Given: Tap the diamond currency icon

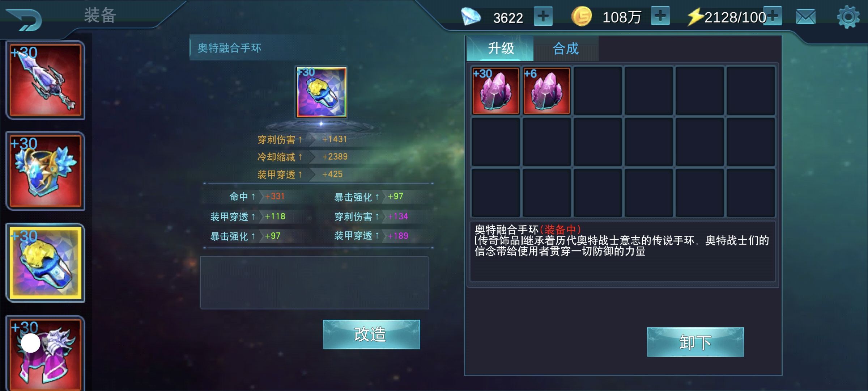Looking at the screenshot, I should click(471, 17).
